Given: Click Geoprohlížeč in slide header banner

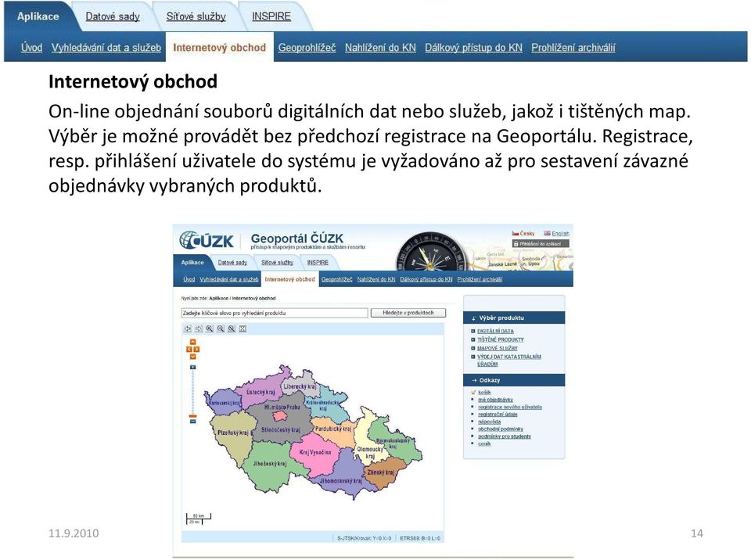Looking at the screenshot, I should [x=307, y=48].
